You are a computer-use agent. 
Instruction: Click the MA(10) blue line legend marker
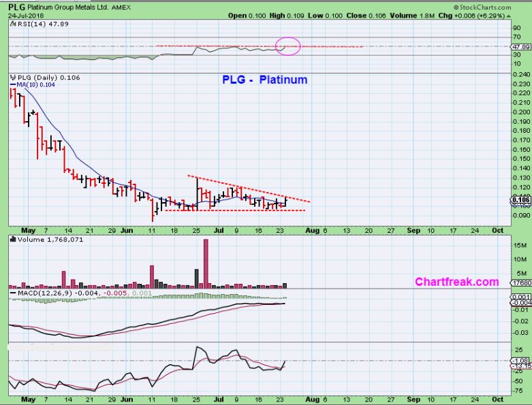(x=13, y=84)
